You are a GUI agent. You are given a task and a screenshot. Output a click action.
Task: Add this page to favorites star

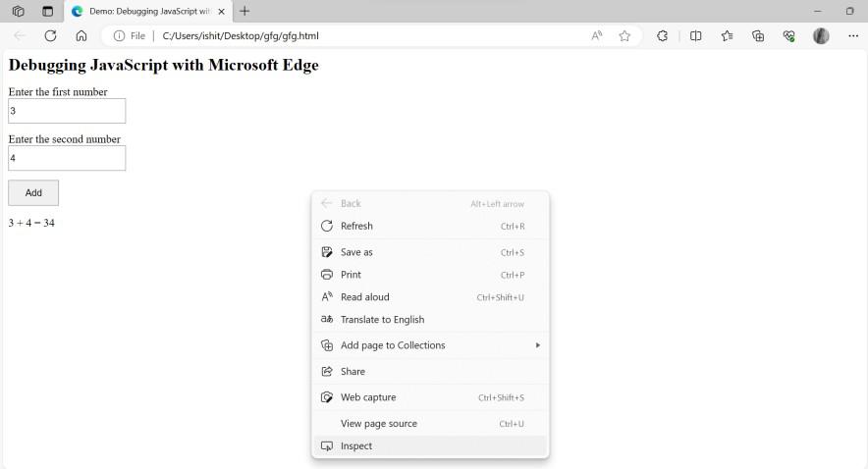pos(624,35)
